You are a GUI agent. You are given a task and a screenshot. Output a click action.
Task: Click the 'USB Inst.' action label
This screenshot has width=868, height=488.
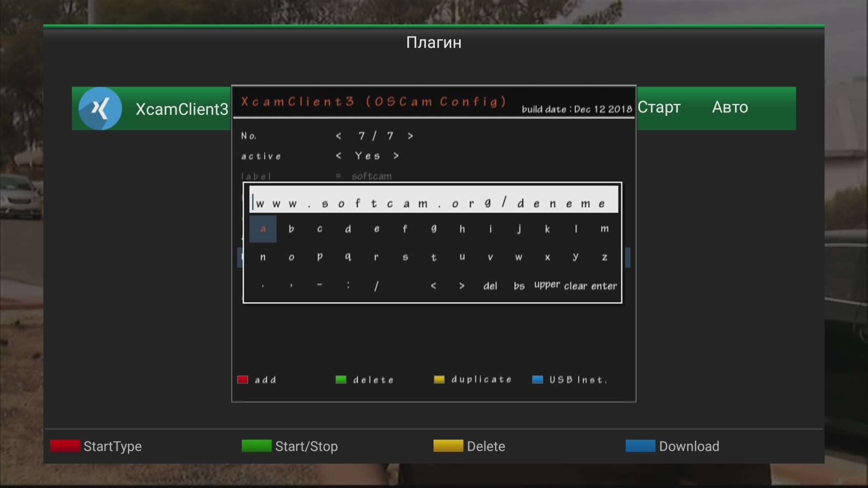click(578, 380)
